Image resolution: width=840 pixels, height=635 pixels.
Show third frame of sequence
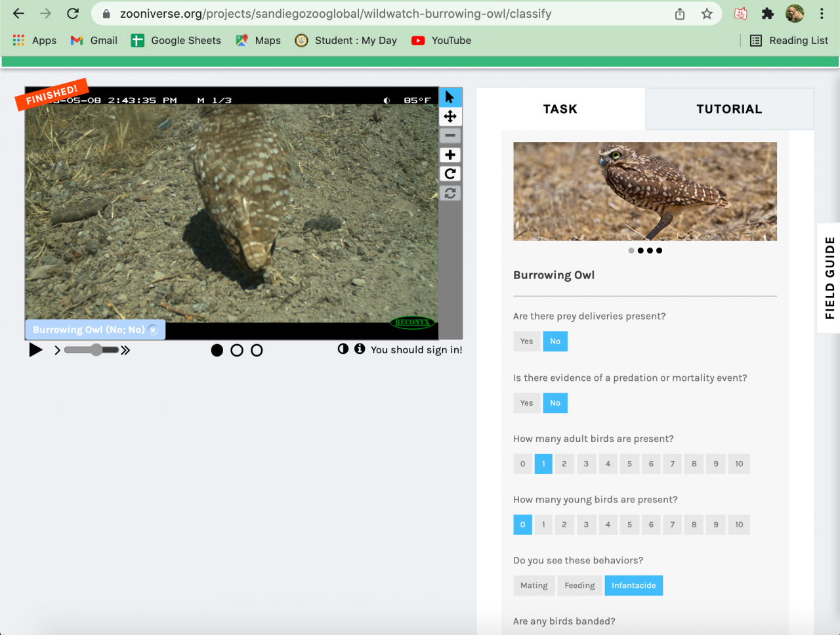(257, 351)
